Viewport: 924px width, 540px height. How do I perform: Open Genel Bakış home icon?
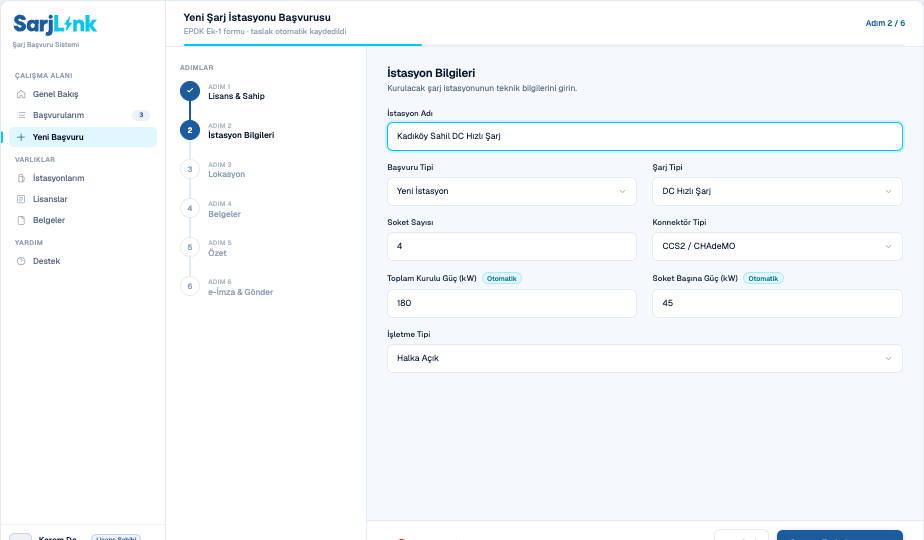[x=21, y=94]
